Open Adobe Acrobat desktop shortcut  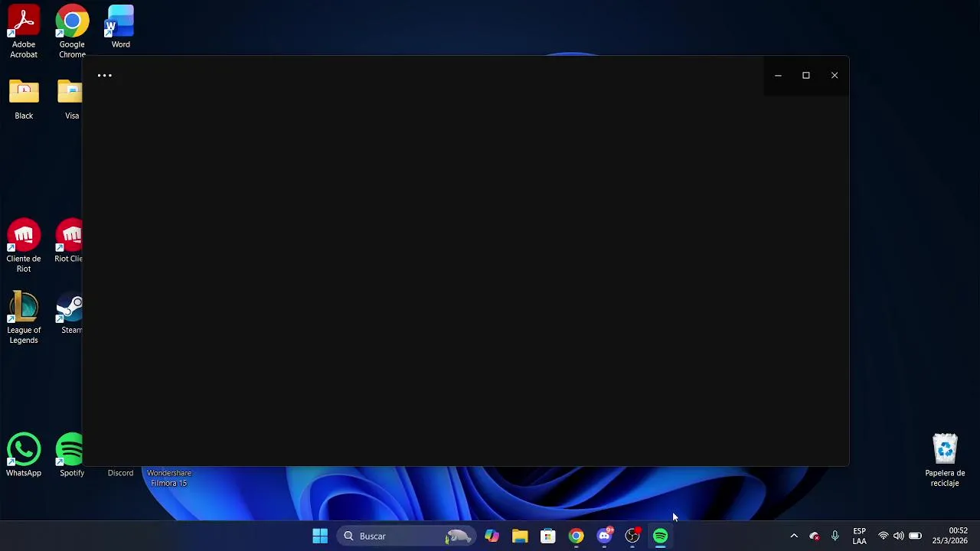[24, 32]
